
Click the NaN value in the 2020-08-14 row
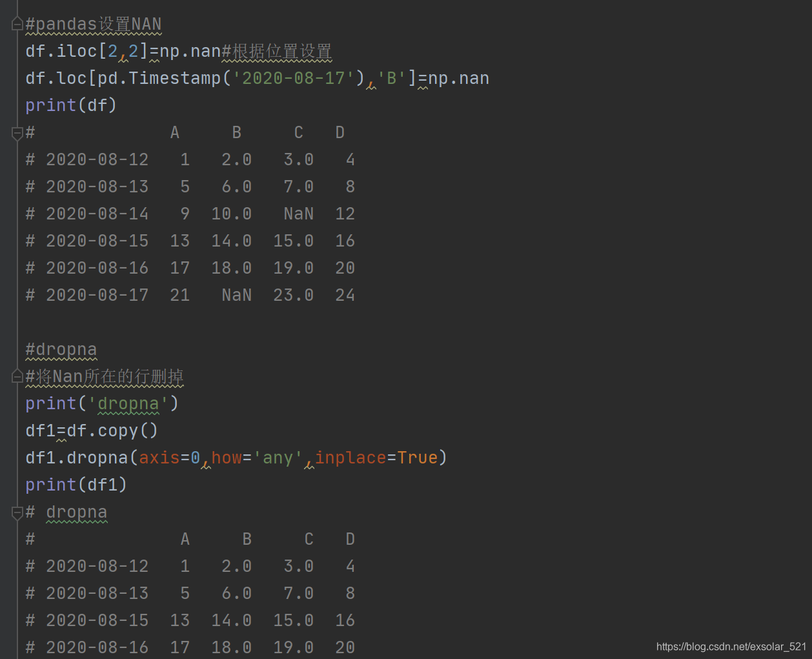click(299, 214)
